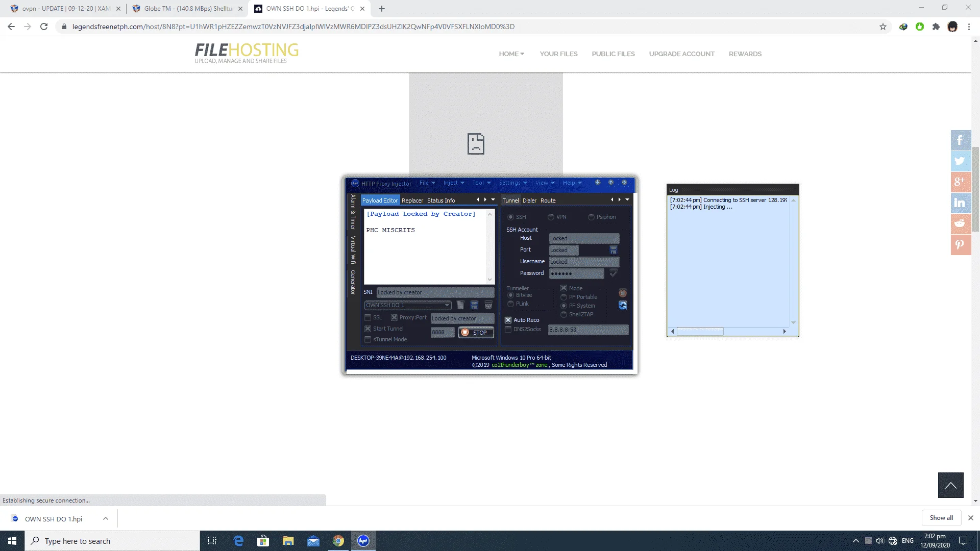Open the REWARDS link

click(x=745, y=54)
